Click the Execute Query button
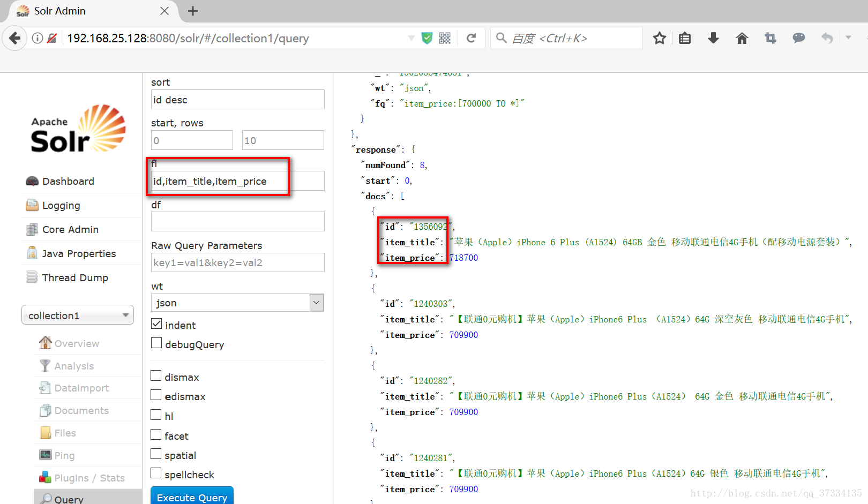 192,496
